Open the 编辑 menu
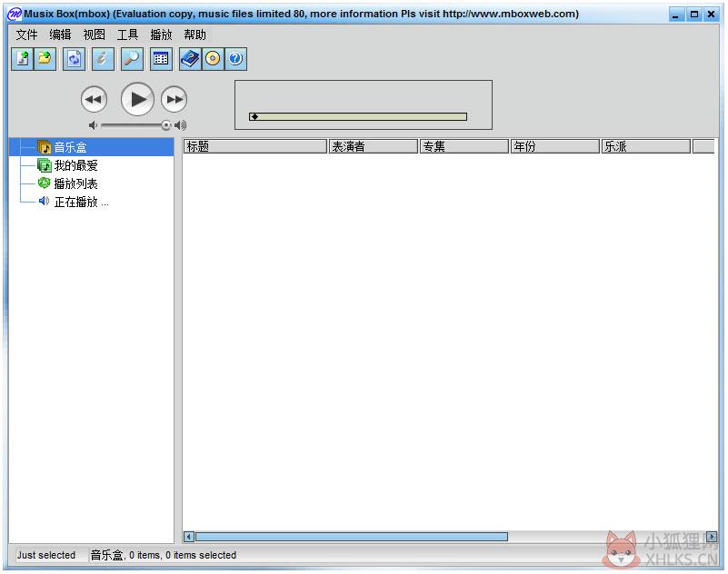Image resolution: width=728 pixels, height=574 pixels. 60,35
